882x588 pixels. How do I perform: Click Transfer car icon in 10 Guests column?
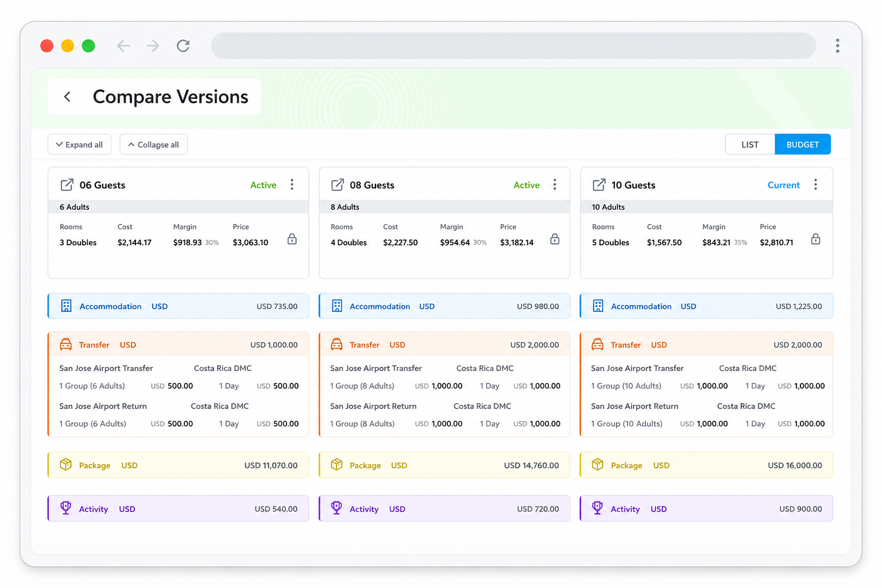(598, 345)
